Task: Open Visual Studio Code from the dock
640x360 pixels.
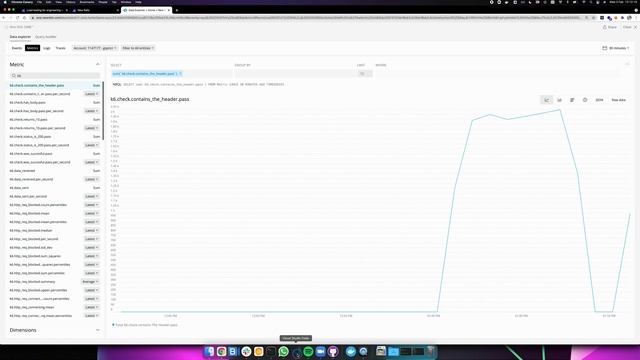Action: click(296, 352)
